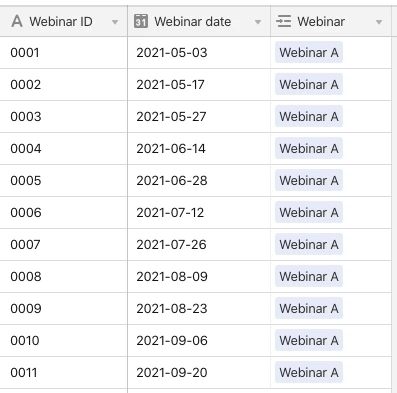Select the date cell 2021-07-12
The height and width of the screenshot is (393, 397).
[x=199, y=213]
